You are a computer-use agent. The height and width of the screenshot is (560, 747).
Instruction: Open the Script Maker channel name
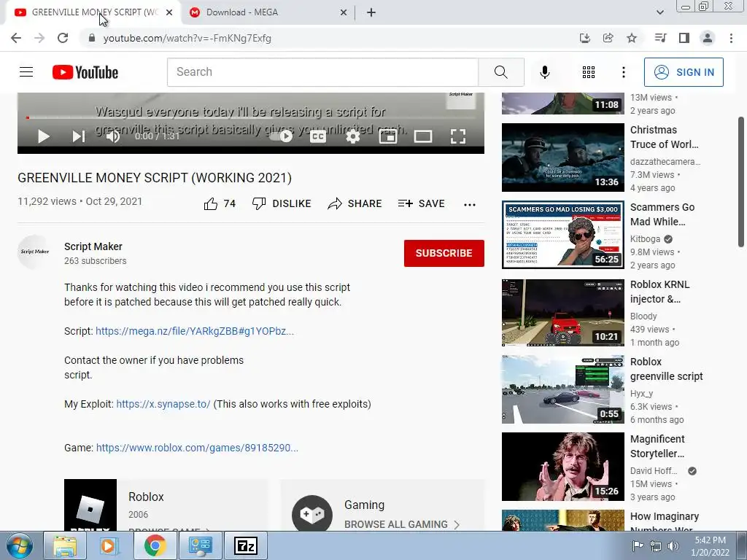coord(93,246)
